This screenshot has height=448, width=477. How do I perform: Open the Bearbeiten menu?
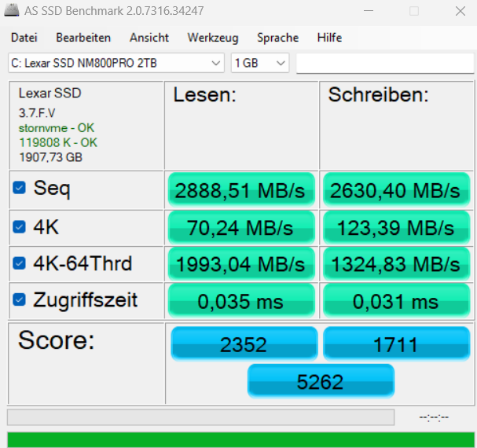[x=83, y=38]
